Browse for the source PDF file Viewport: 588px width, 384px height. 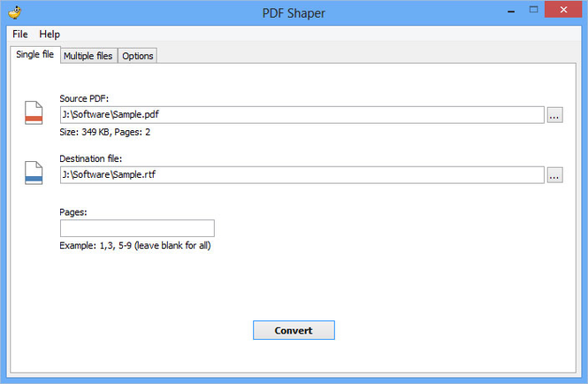click(x=554, y=115)
